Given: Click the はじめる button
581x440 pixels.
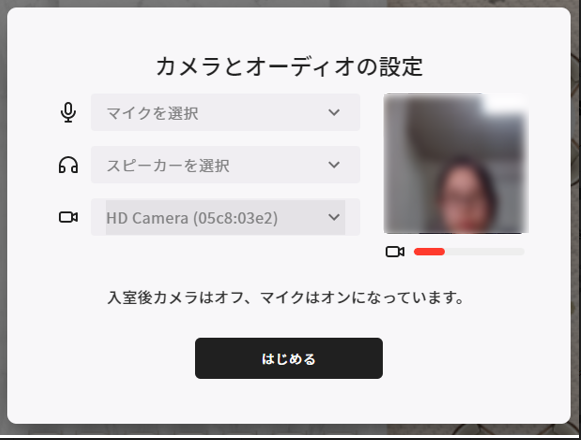Looking at the screenshot, I should pos(289,358).
